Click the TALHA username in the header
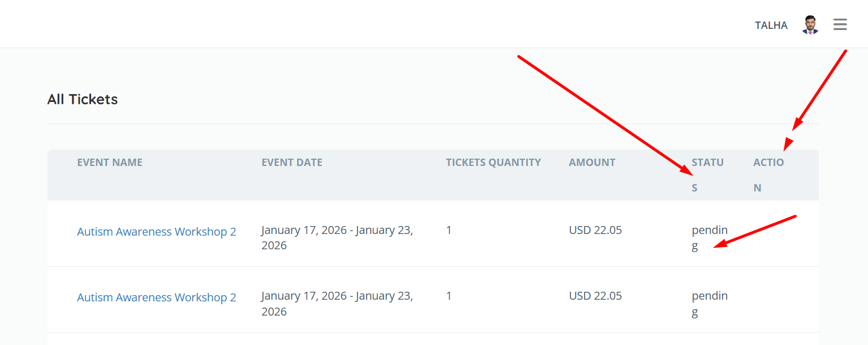 pyautogui.click(x=771, y=25)
